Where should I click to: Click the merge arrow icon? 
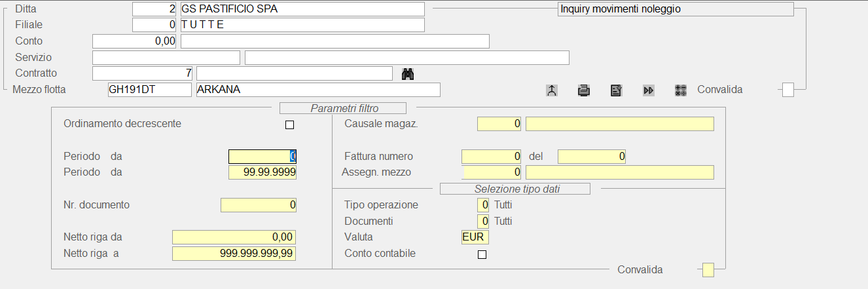551,90
